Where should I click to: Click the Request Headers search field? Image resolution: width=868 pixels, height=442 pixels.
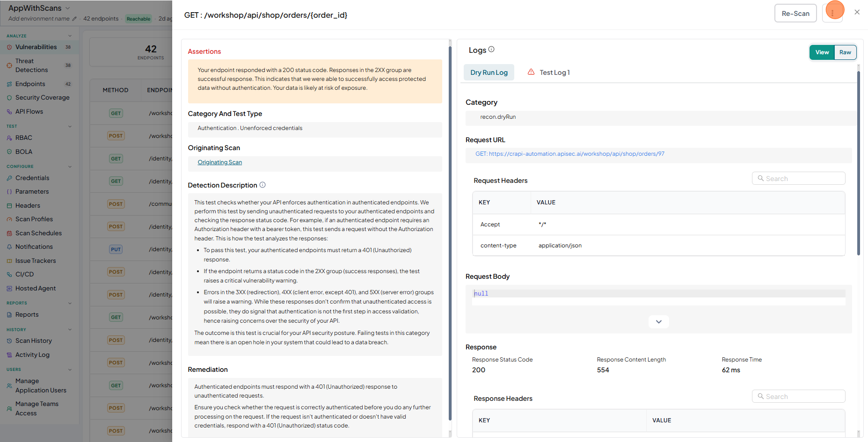point(798,179)
